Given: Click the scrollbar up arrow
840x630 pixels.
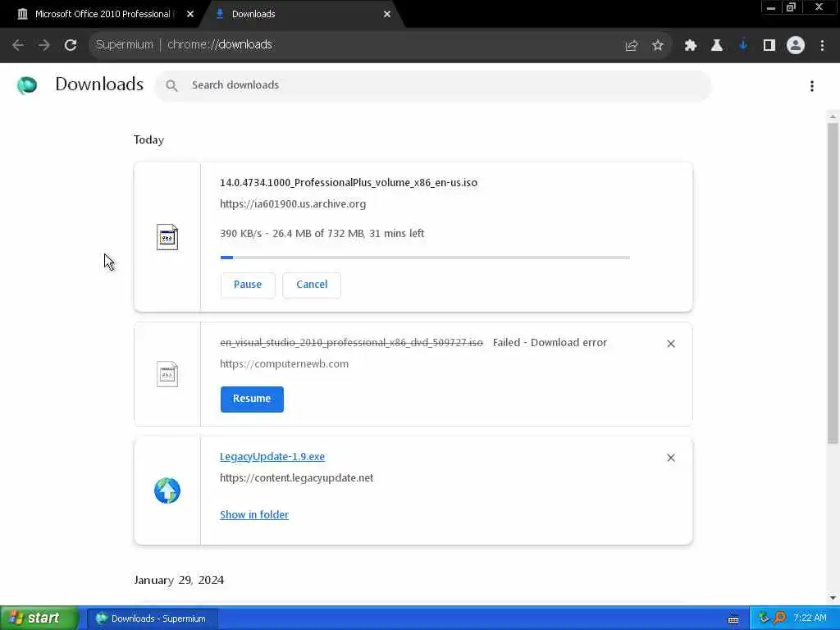Looking at the screenshot, I should pyautogui.click(x=833, y=116).
